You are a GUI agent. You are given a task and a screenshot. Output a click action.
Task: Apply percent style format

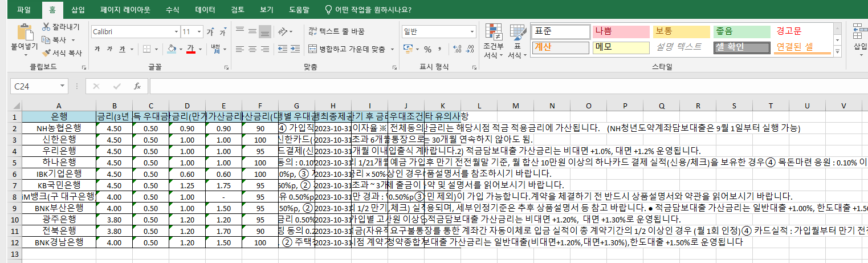(427, 49)
